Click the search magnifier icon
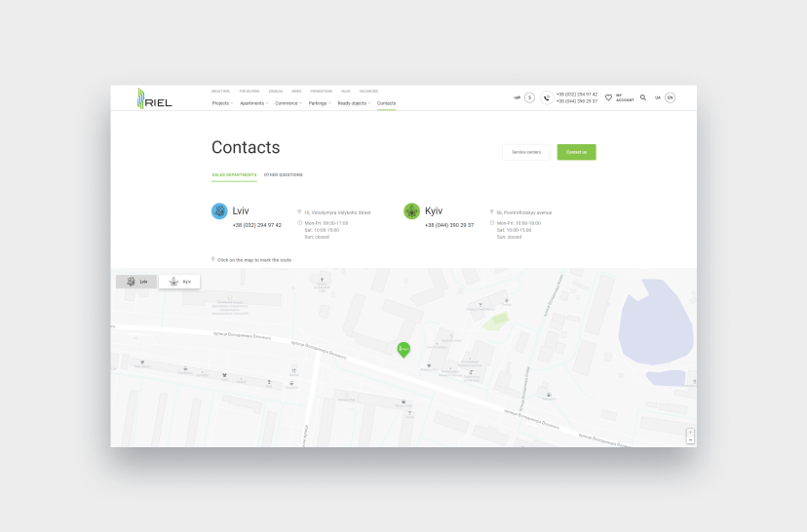The image size is (807, 532). tap(643, 97)
